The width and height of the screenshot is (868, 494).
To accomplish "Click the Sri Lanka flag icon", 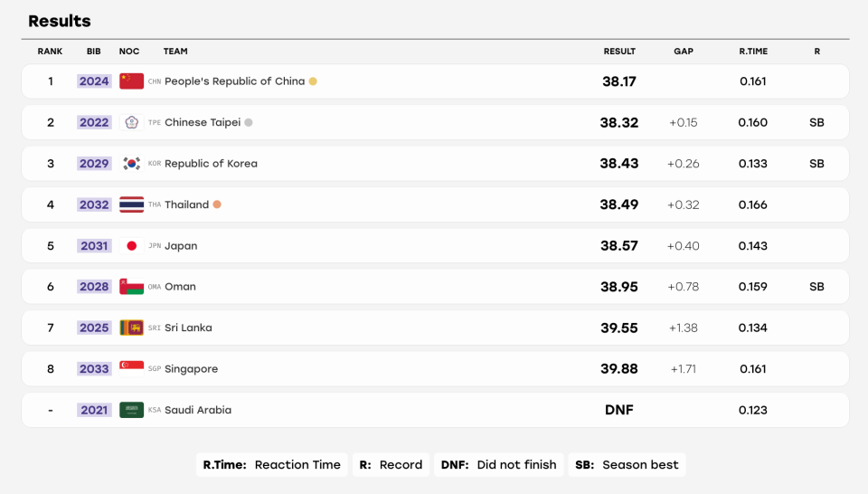I will coord(131,328).
